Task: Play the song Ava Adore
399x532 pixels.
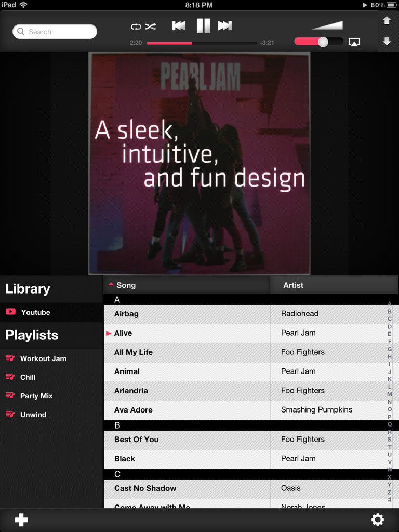Action: [x=134, y=410]
